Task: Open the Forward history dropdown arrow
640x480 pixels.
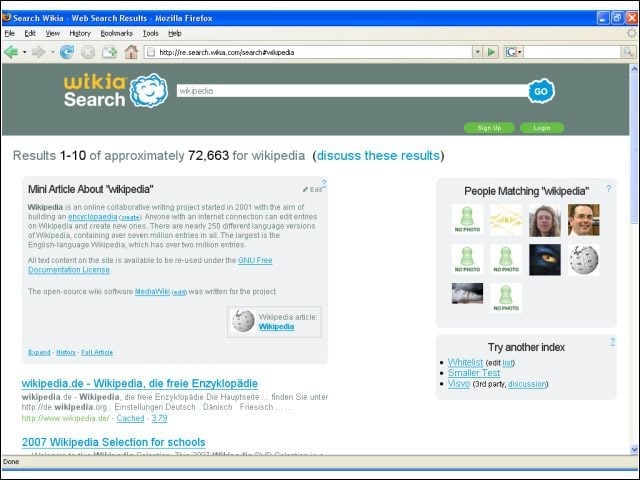Action: [52, 52]
